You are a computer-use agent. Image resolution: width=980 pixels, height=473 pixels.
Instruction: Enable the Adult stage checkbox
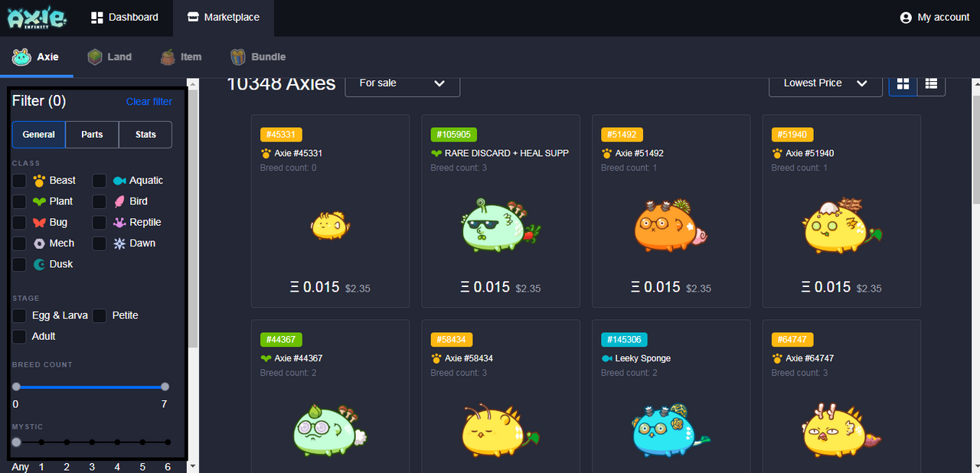[x=19, y=336]
